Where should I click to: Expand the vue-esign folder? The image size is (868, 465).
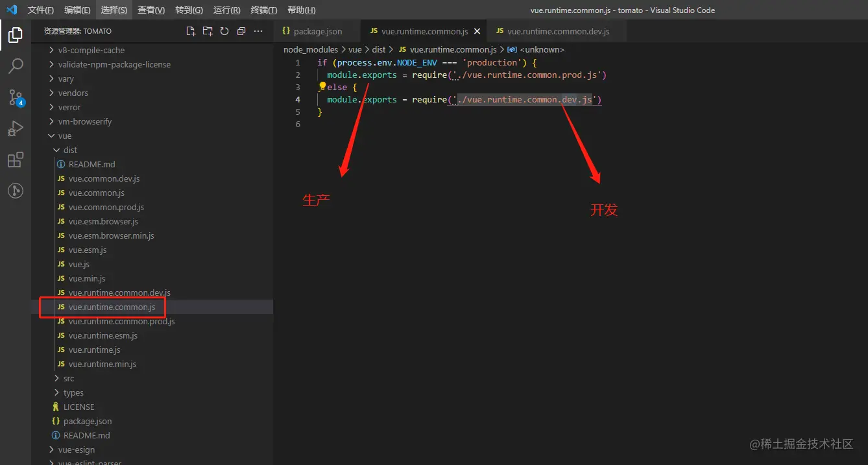coord(76,449)
